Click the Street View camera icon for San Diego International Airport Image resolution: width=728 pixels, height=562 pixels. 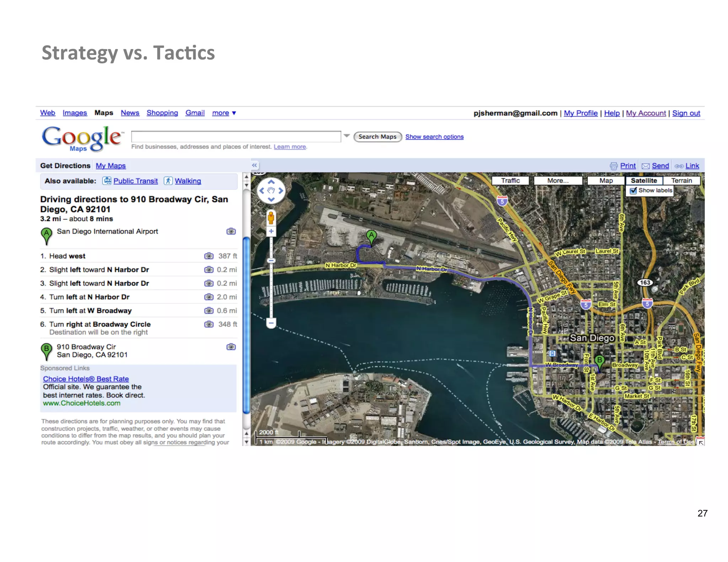231,231
